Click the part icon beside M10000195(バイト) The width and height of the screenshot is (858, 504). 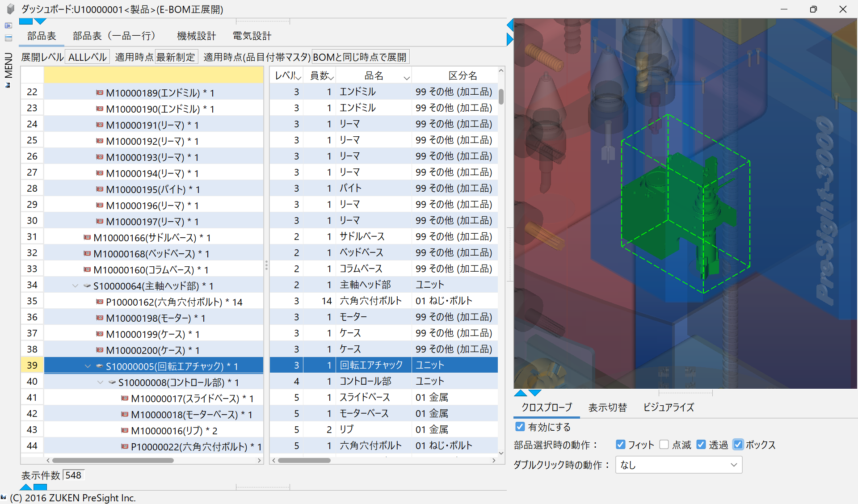tap(100, 189)
